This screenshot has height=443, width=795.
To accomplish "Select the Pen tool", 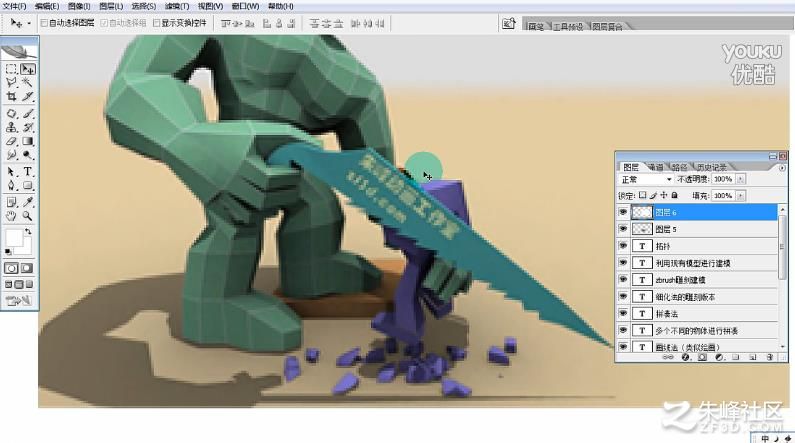I will point(11,186).
